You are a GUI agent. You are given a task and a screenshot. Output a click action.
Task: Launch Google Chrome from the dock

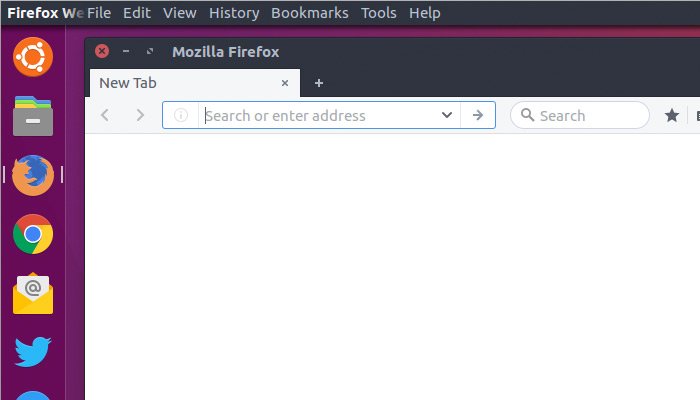pyautogui.click(x=33, y=234)
